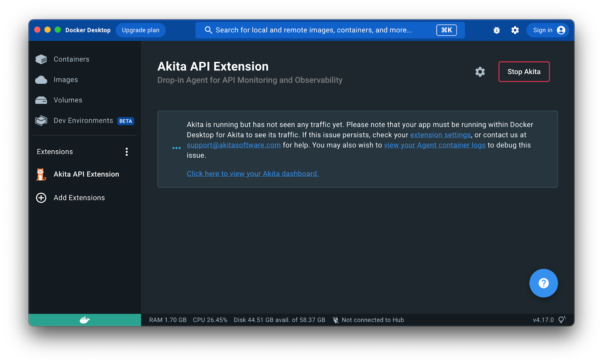Click the Dev Environments box icon
Screen dimensions: 603x364
[41, 121]
